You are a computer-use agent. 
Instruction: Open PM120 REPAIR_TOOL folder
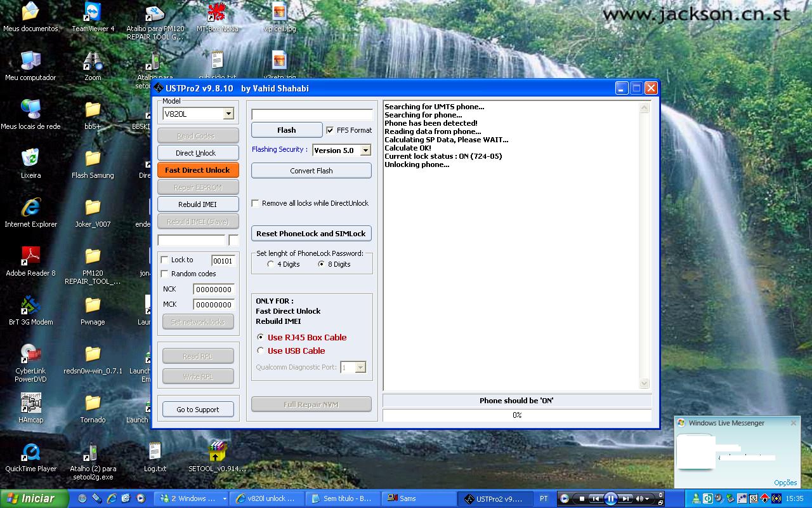click(x=93, y=265)
